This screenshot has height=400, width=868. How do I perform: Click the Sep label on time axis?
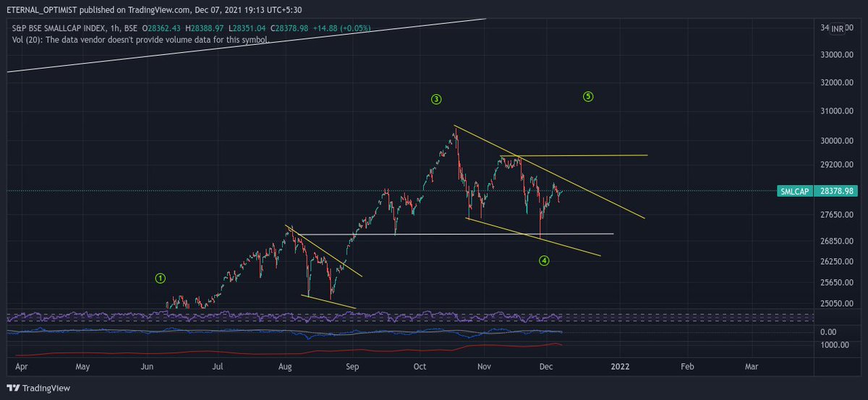click(353, 367)
